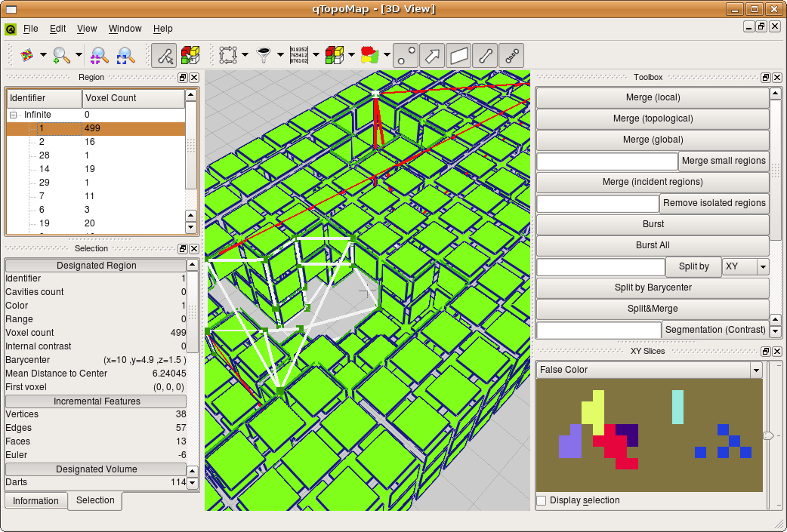Click the Split by Barycenter button
The height and width of the screenshot is (532, 787).
click(653, 288)
